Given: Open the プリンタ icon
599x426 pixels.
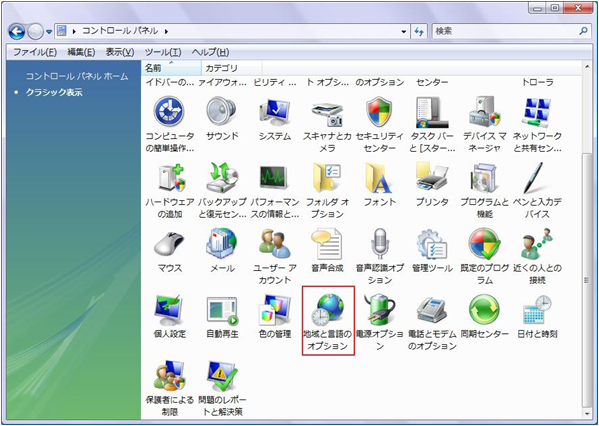Looking at the screenshot, I should (x=432, y=177).
